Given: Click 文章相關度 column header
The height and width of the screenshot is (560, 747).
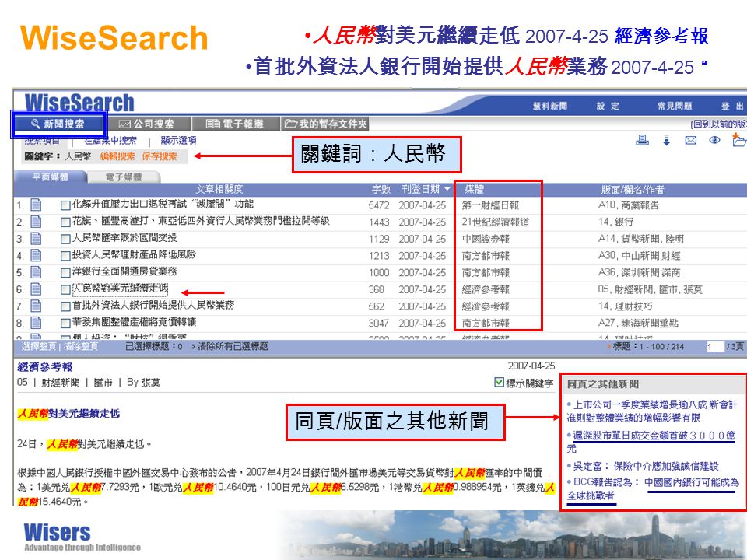Looking at the screenshot, I should (x=219, y=189).
